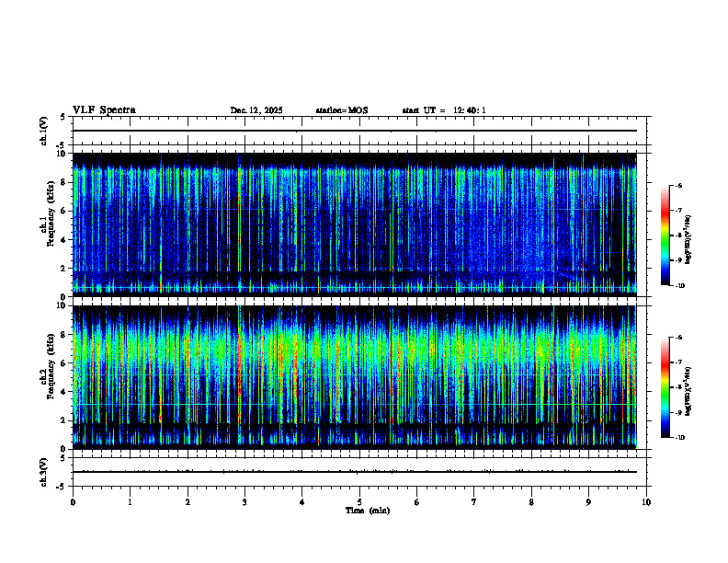Click inside the ch.2 spectrogram panel

coord(355,377)
